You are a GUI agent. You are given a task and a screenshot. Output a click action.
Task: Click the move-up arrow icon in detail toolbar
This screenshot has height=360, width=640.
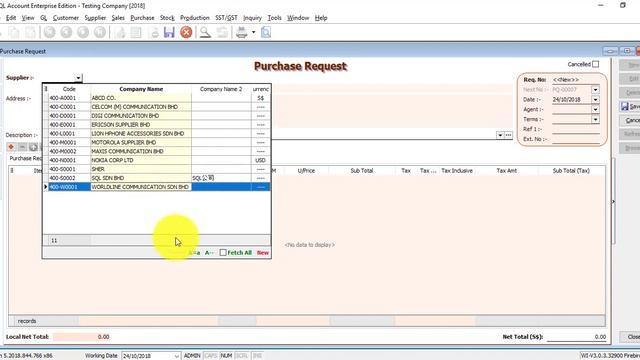pos(33,147)
